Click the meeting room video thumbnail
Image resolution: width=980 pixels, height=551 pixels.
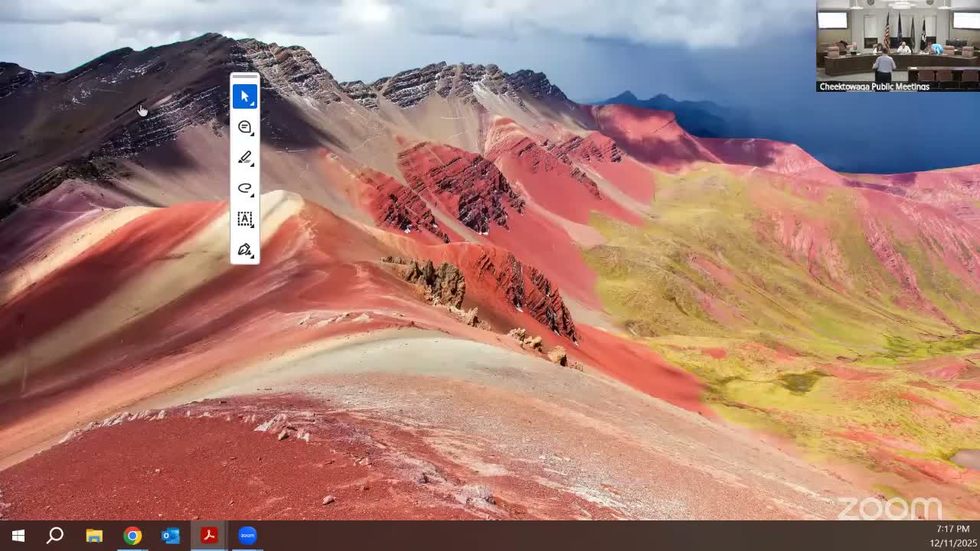click(897, 42)
